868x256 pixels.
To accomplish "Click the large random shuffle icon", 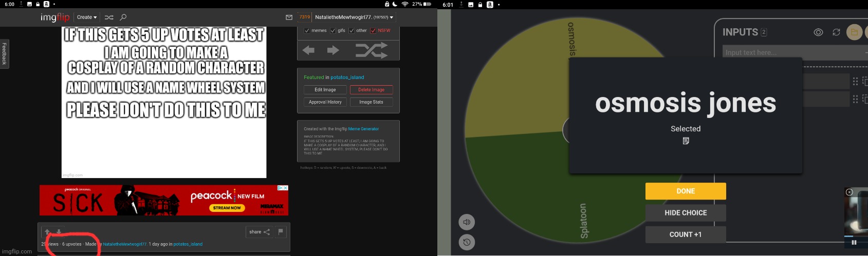I will (372, 50).
